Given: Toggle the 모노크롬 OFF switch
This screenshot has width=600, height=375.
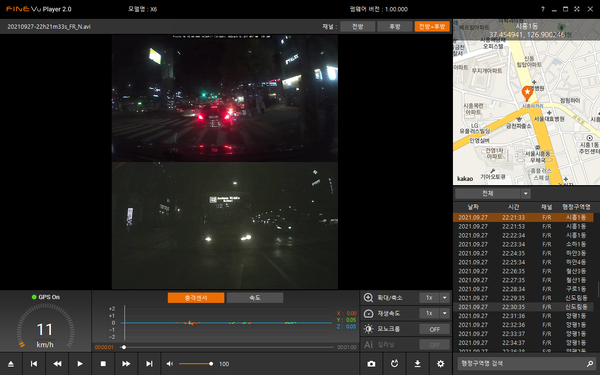Looking at the screenshot, I should coord(434,329).
